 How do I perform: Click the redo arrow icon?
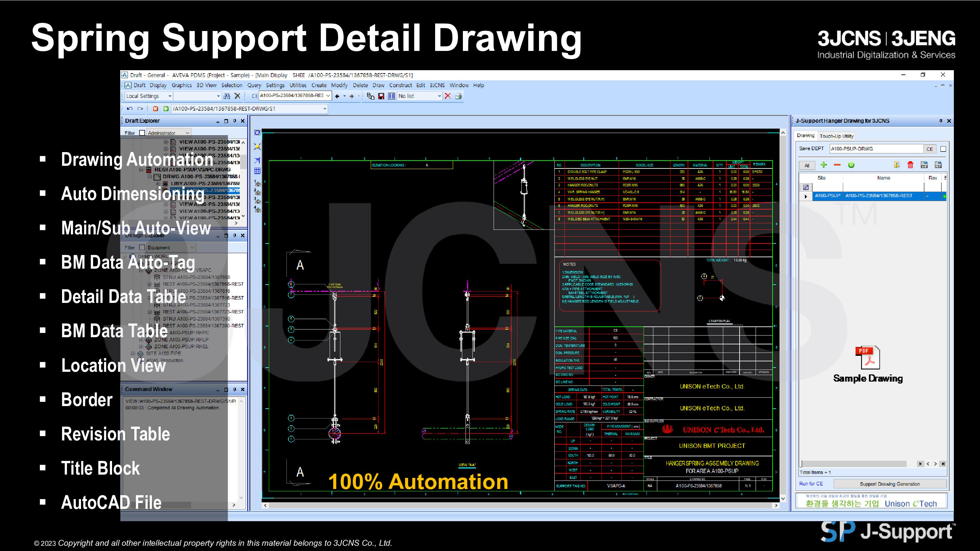[140, 109]
